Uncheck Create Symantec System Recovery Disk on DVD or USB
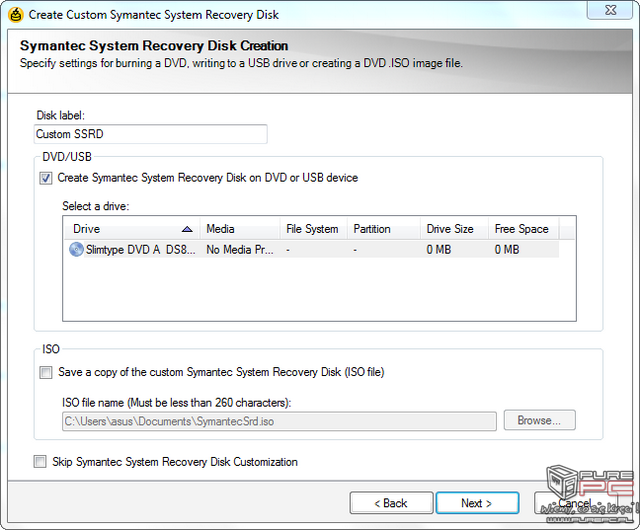Image resolution: width=640 pixels, height=530 pixels. [x=46, y=178]
